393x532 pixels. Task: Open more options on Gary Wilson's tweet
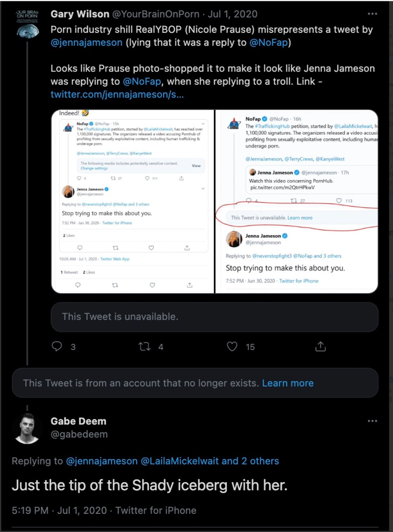(x=372, y=14)
